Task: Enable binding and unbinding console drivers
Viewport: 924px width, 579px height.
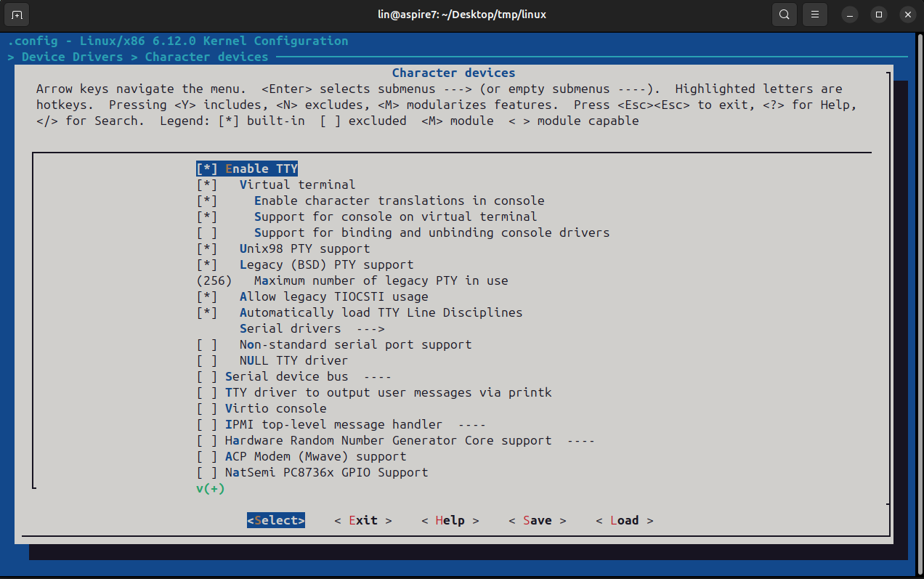Action: pos(403,232)
